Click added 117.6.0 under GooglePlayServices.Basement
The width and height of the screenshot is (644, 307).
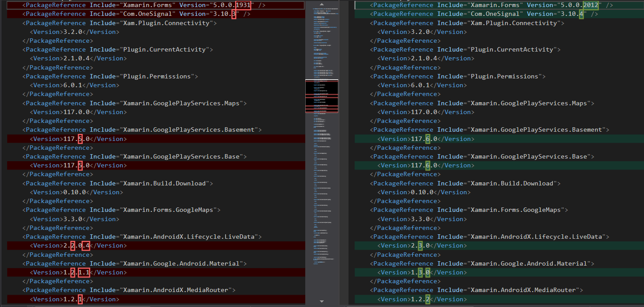click(499, 139)
